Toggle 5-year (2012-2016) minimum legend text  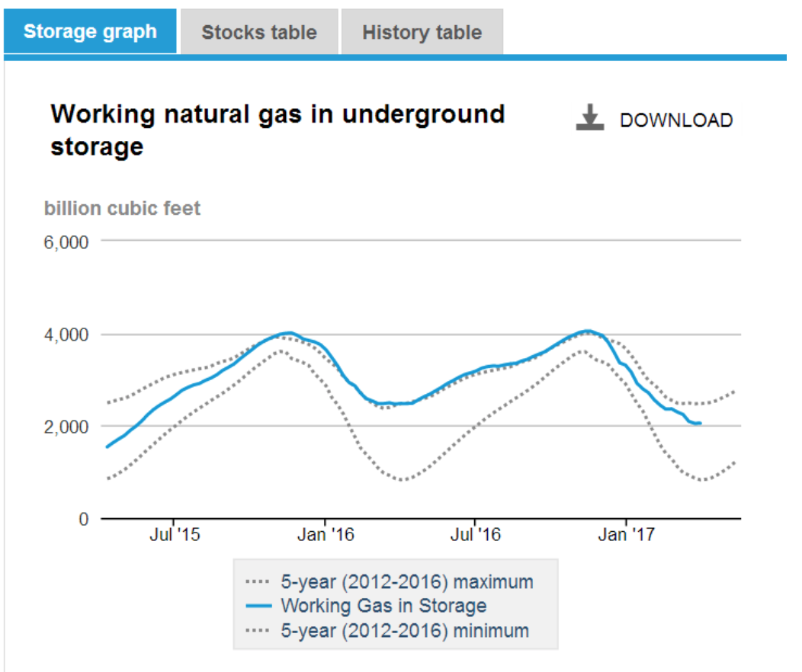(405, 631)
